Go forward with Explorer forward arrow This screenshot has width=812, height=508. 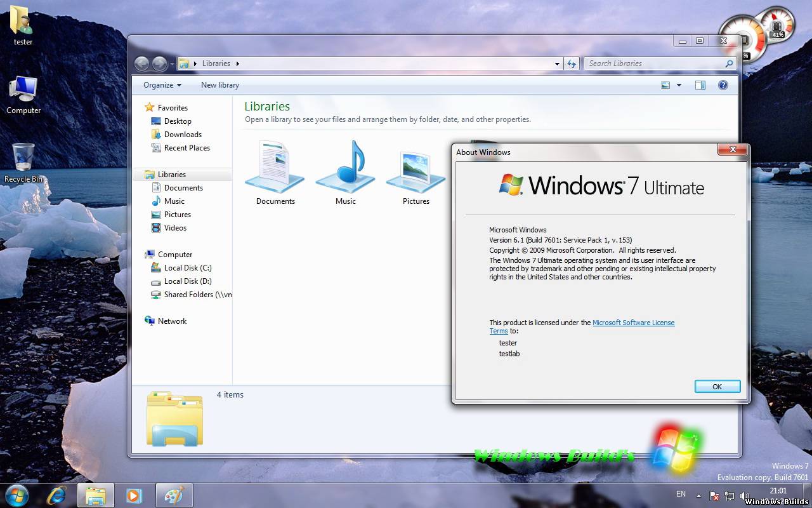point(159,63)
